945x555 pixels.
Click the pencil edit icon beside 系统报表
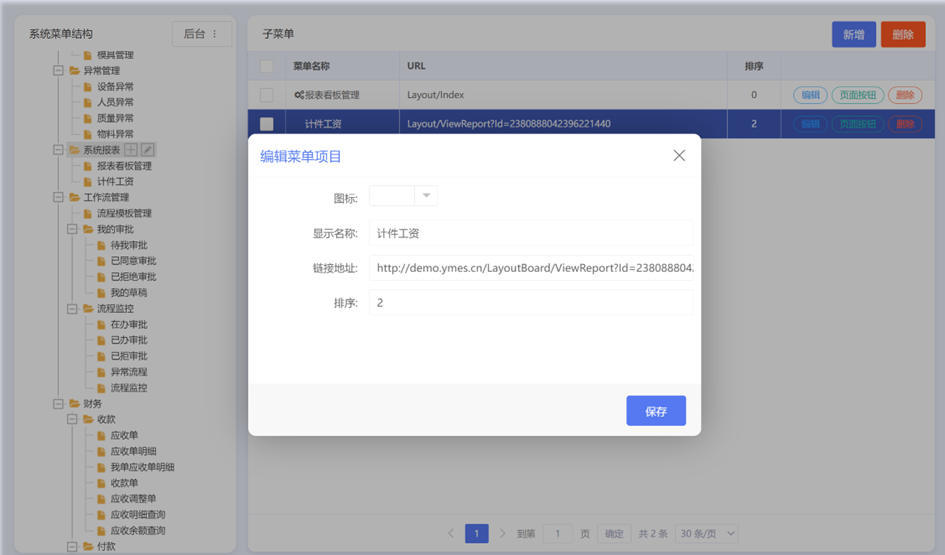tap(148, 149)
